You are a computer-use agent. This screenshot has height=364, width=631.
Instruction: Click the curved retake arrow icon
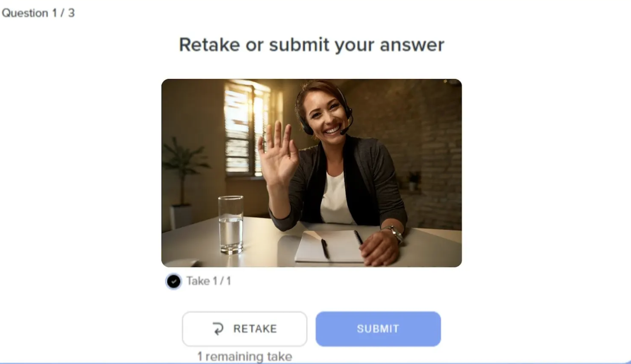click(x=218, y=329)
